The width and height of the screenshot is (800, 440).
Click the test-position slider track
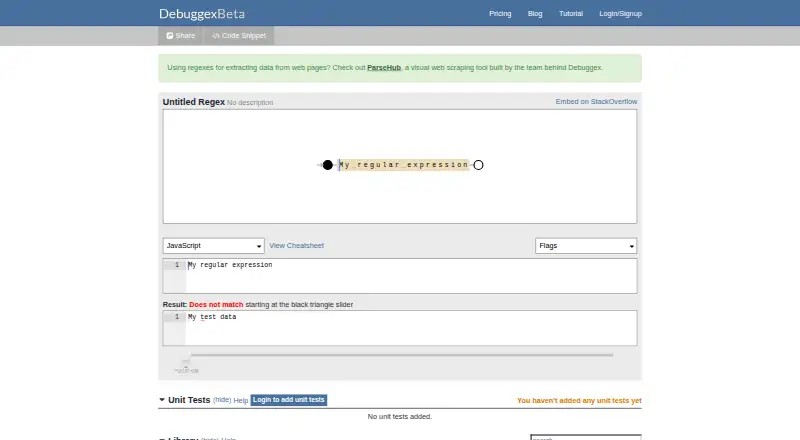(402, 355)
